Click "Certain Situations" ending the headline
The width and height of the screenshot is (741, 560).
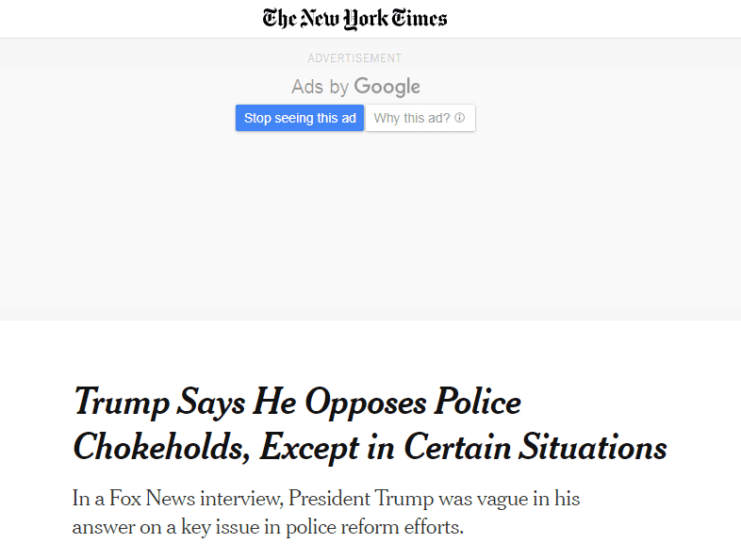[535, 447]
